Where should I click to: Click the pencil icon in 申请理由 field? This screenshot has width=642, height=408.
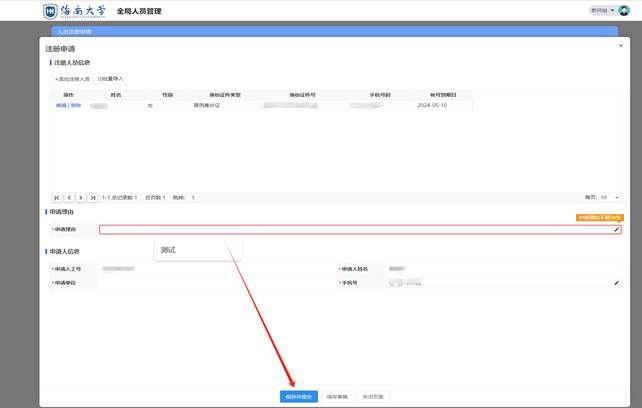616,230
